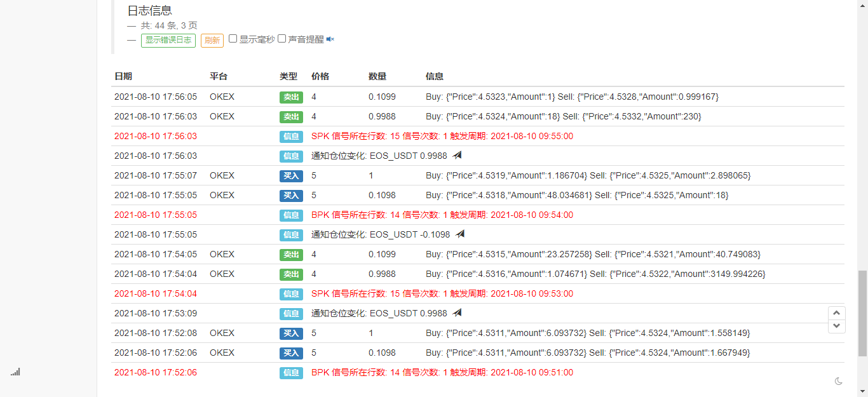This screenshot has width=868, height=397.
Task: Click date 2021-08-10 17:53:09
Action: 156,313
